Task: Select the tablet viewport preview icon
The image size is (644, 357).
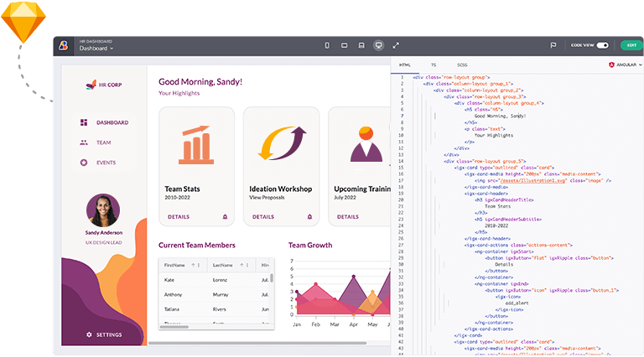Action: click(344, 45)
